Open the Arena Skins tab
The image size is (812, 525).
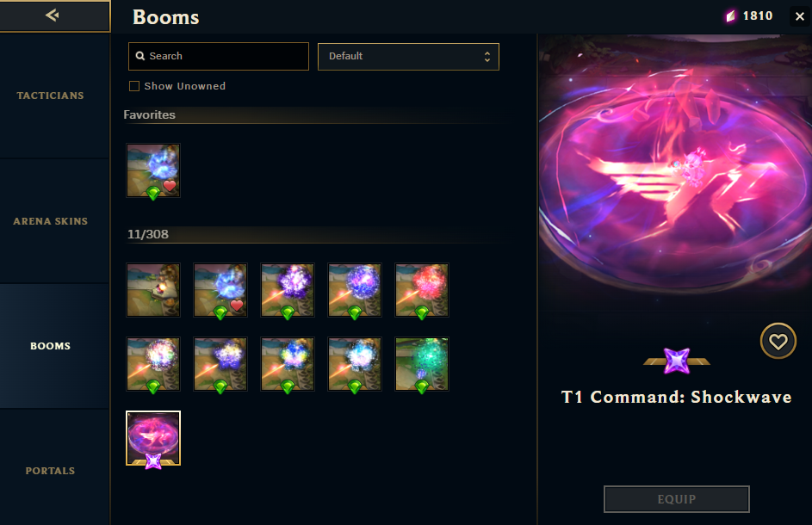[50, 221]
